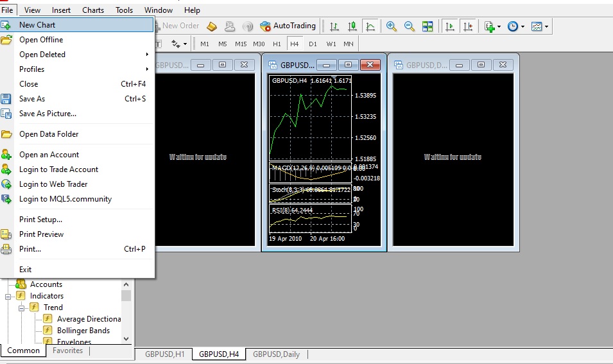613x364 pixels.
Task: Open the Window menu
Action: pyautogui.click(x=159, y=10)
